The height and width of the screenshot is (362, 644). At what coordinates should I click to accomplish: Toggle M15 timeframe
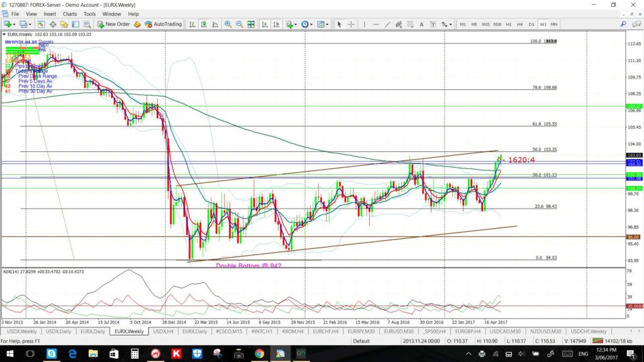coord(486,25)
